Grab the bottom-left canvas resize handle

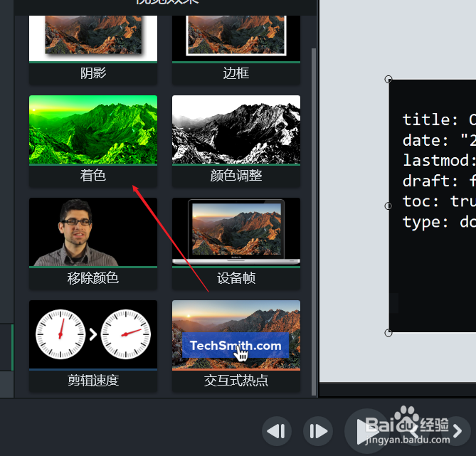click(x=388, y=333)
